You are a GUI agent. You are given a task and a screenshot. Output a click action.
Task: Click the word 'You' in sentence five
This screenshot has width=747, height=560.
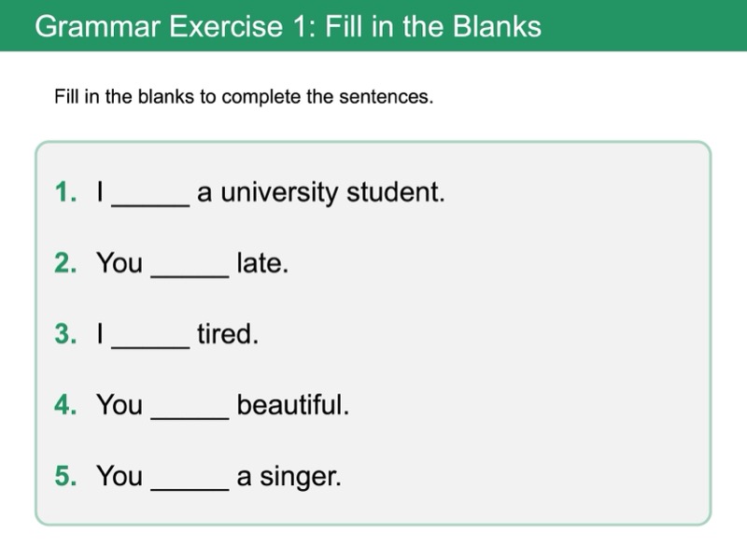point(120,477)
